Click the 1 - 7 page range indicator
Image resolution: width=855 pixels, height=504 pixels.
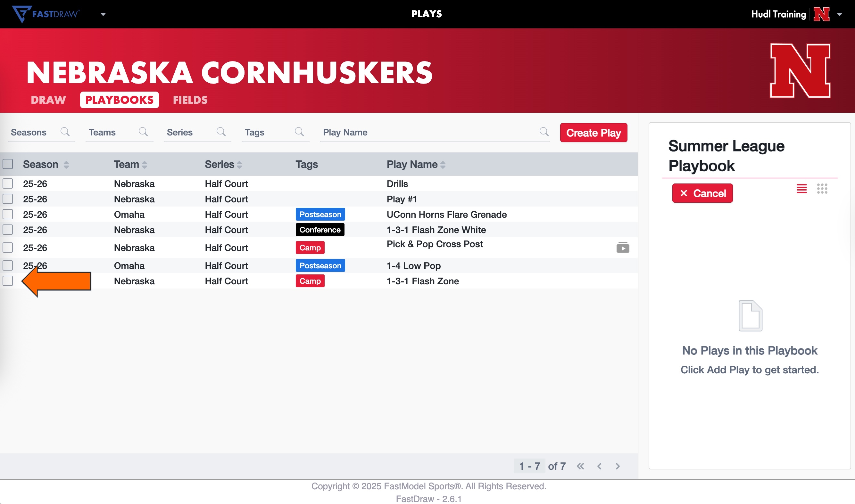(x=529, y=466)
